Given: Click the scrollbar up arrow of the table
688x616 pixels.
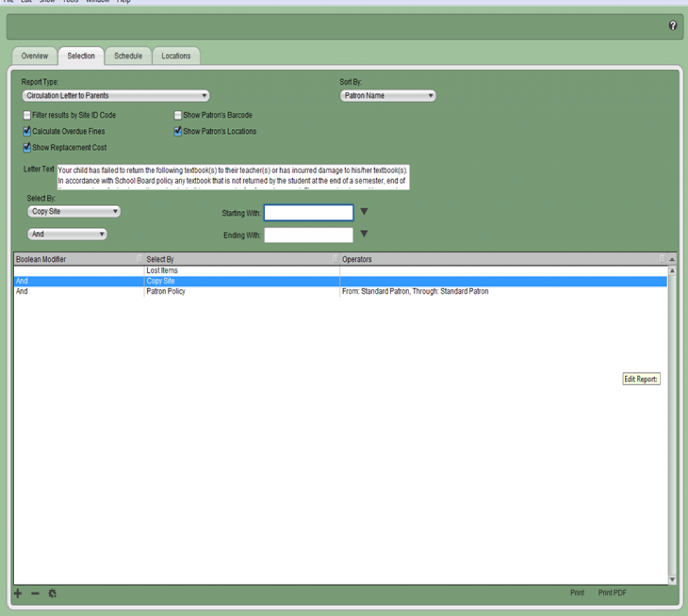Looking at the screenshot, I should (x=672, y=271).
